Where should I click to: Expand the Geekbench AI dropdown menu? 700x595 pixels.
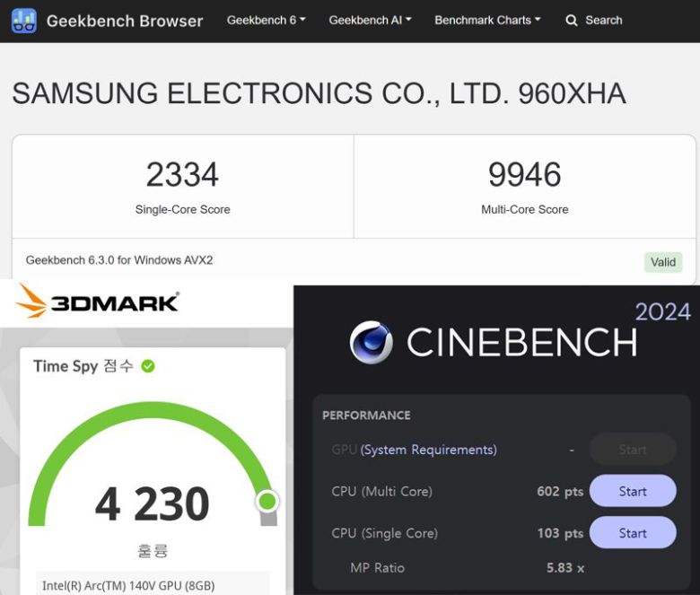coord(370,20)
